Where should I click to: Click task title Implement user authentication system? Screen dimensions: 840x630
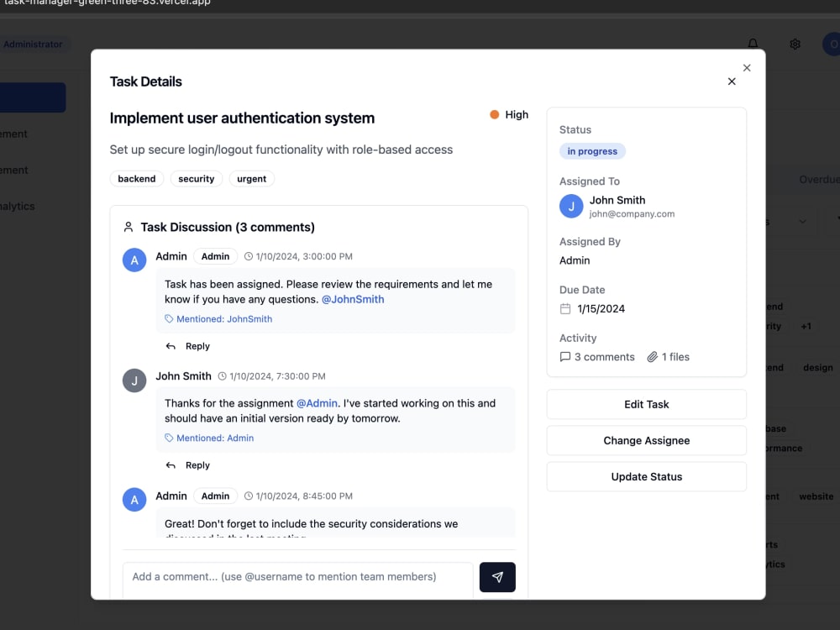pyautogui.click(x=242, y=118)
